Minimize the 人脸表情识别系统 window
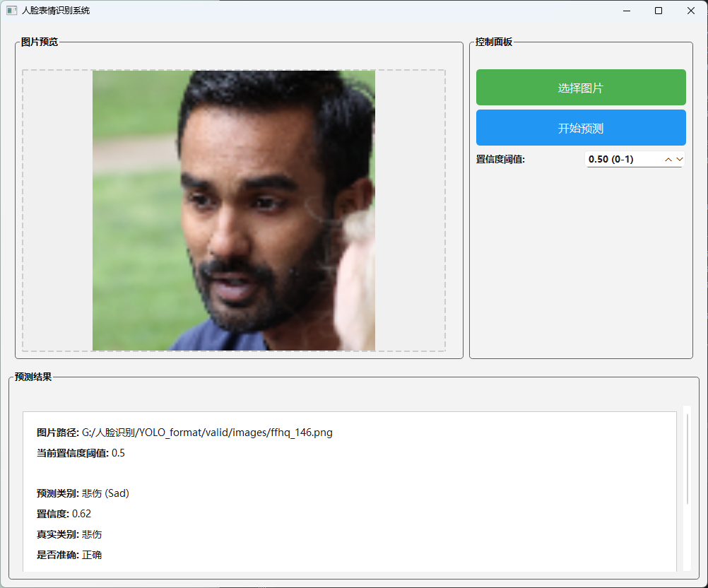Viewport: 708px width, 588px height. pyautogui.click(x=626, y=11)
